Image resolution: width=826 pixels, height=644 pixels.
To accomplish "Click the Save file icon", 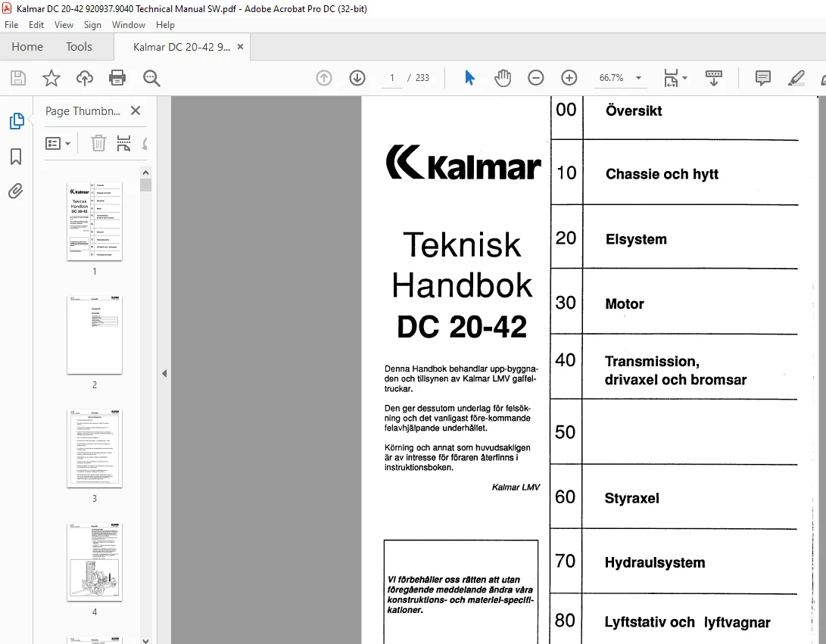I will (18, 78).
